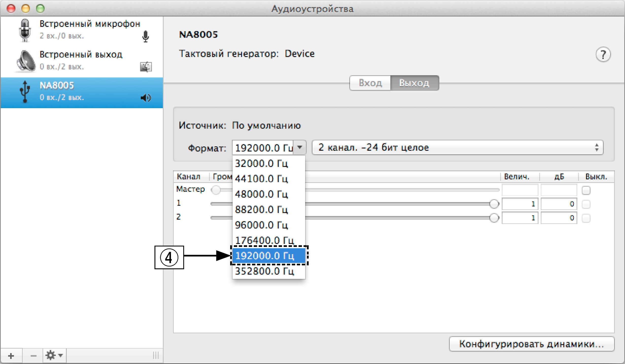Expand the sample rate frequency list

(301, 147)
